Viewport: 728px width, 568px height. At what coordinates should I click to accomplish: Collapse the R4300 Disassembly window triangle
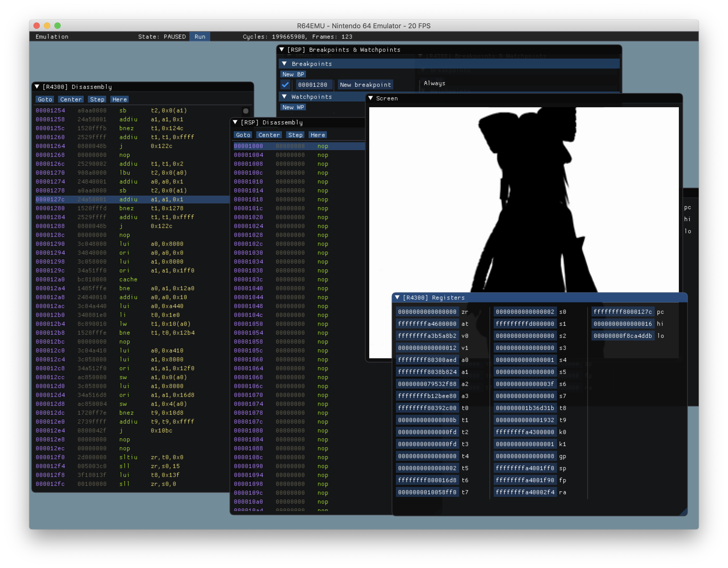pos(37,87)
